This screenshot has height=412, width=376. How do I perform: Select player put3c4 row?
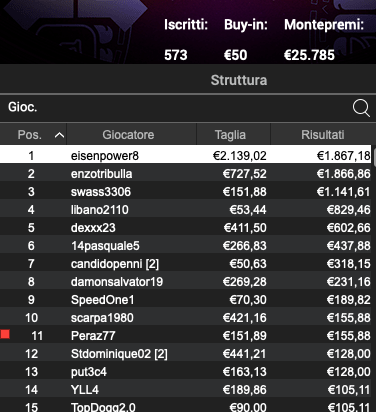click(x=185, y=372)
